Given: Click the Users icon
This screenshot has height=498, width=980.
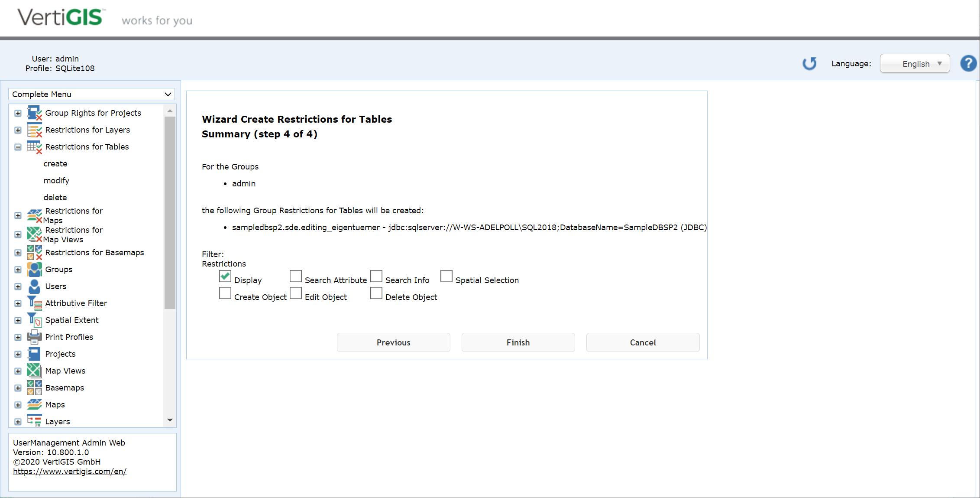Looking at the screenshot, I should click(x=34, y=286).
